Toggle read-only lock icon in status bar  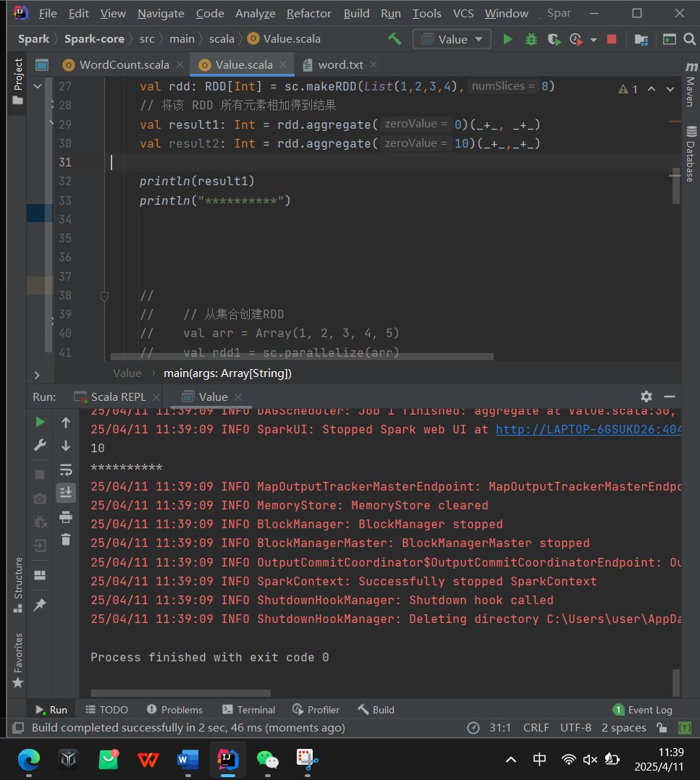tap(662, 728)
